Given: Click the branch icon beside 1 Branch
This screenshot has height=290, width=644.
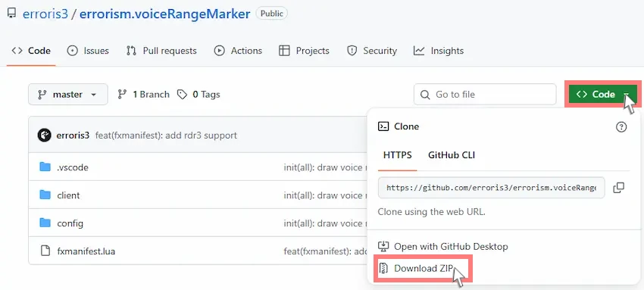Looking at the screenshot, I should tap(122, 95).
